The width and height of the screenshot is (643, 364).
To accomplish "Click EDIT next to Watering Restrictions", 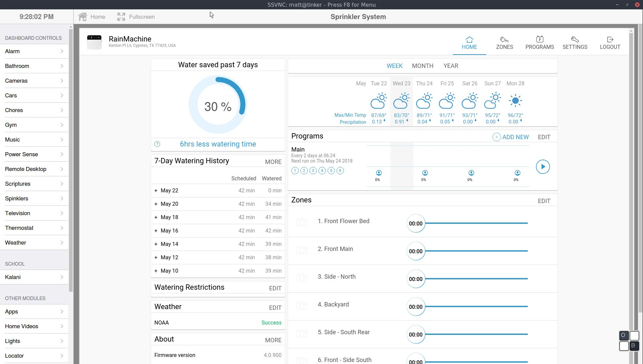I will (275, 288).
